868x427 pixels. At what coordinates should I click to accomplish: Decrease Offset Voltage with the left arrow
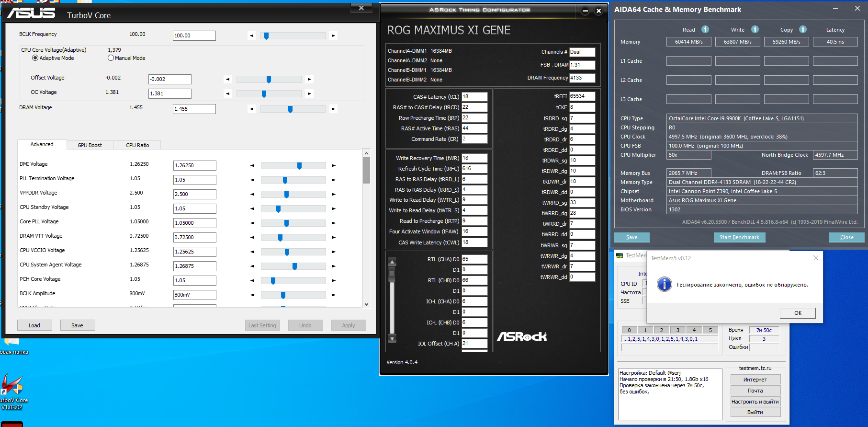(x=228, y=79)
